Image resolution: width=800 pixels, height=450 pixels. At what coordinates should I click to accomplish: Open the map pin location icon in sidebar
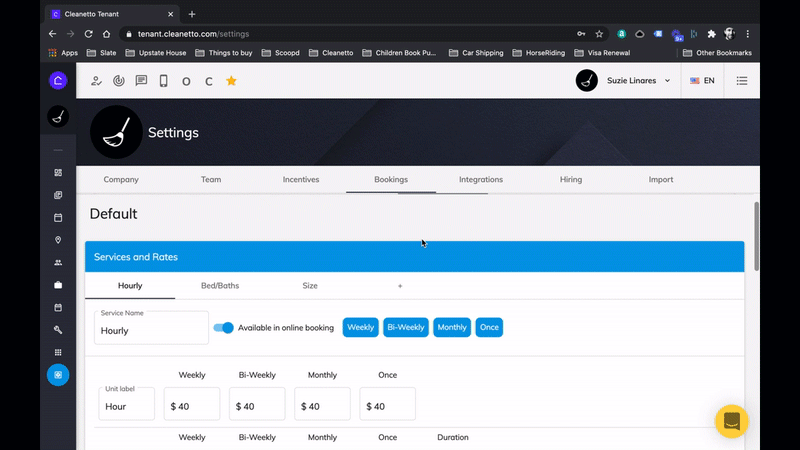pyautogui.click(x=58, y=240)
